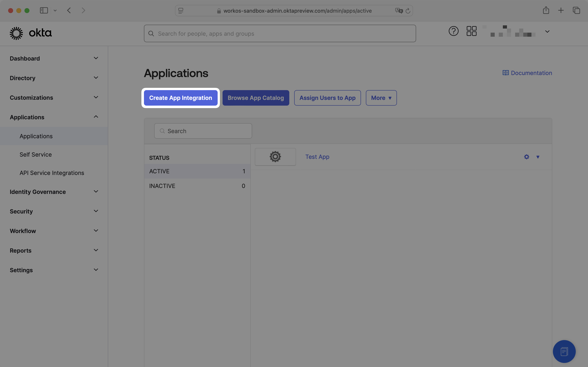Open the Test App link
This screenshot has height=367, width=588.
[317, 157]
